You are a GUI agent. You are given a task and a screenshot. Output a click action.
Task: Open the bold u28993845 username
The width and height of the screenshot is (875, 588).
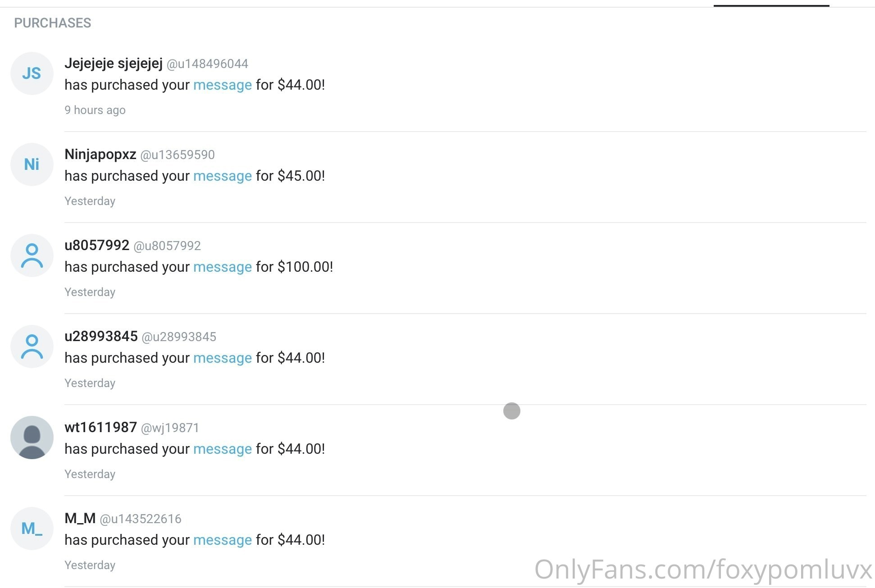(x=101, y=336)
